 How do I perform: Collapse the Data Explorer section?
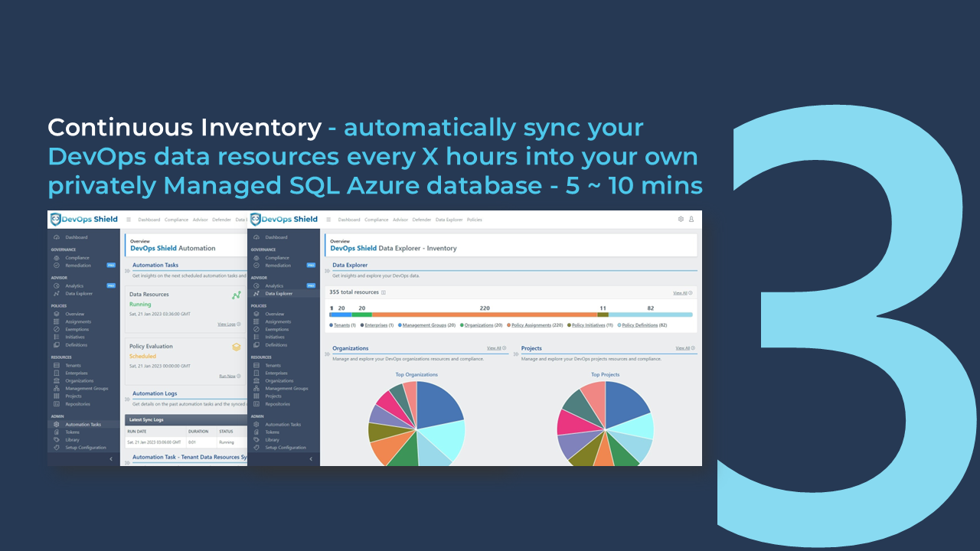(326, 271)
